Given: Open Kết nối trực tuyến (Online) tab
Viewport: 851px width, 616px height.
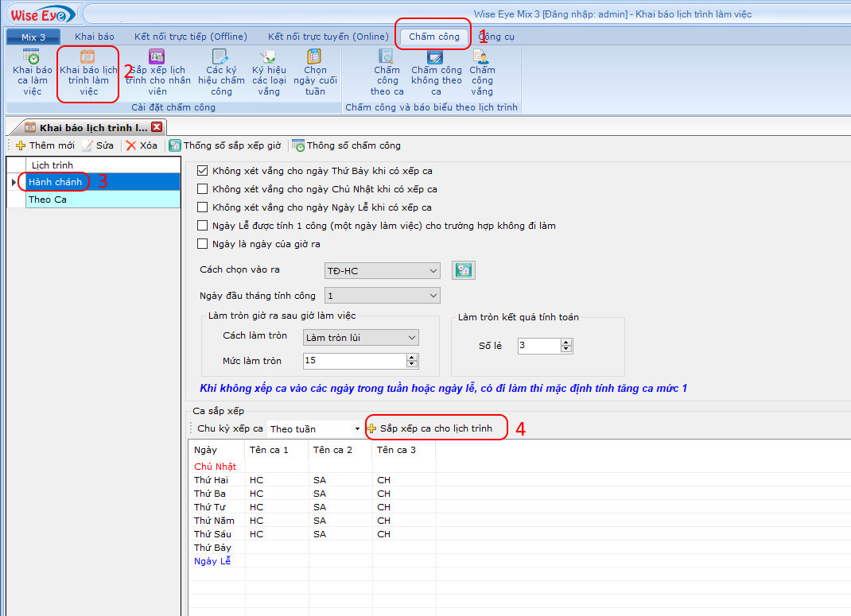Looking at the screenshot, I should click(x=328, y=37).
